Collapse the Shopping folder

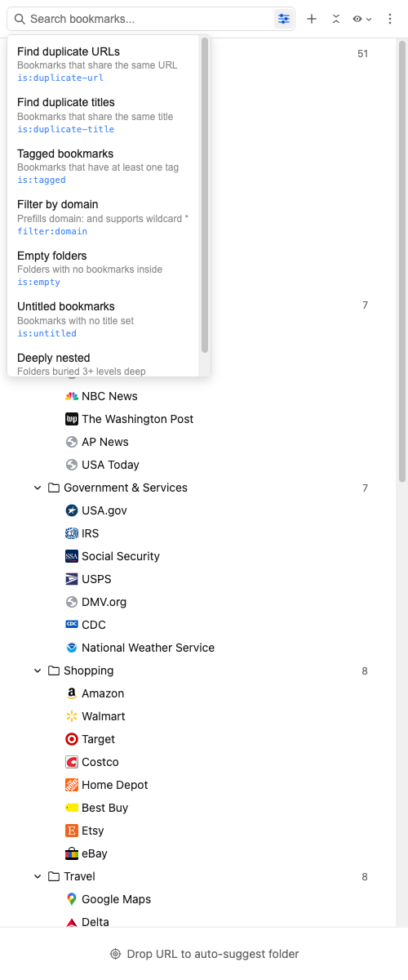click(x=38, y=670)
